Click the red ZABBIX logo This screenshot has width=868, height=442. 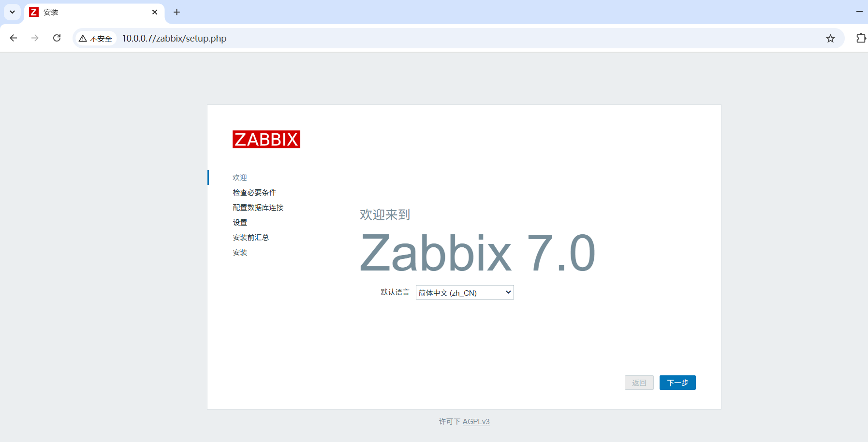click(266, 139)
